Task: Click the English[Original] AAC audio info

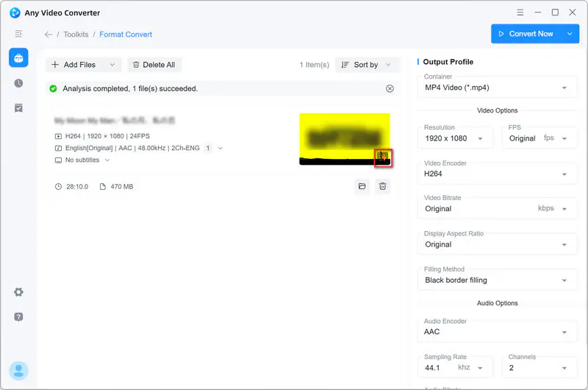Action: click(x=132, y=148)
